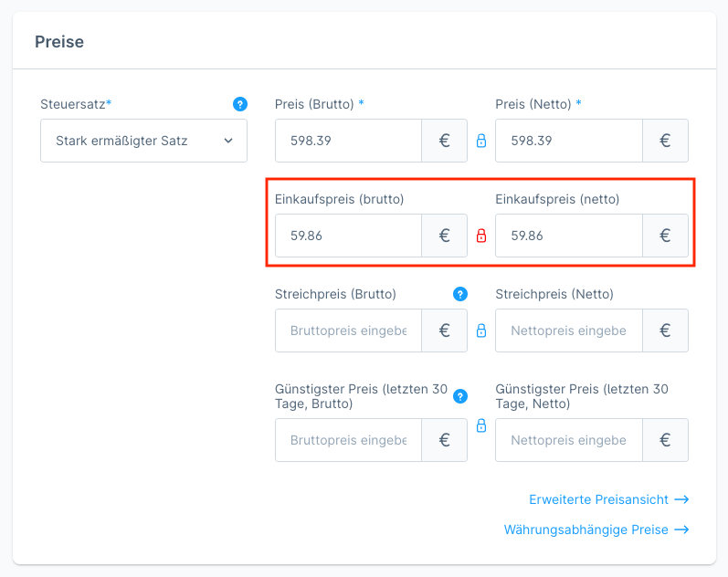Click euro symbol beside Günstigster Preis Netto
Image resolution: width=728 pixels, height=577 pixels.
(x=665, y=440)
